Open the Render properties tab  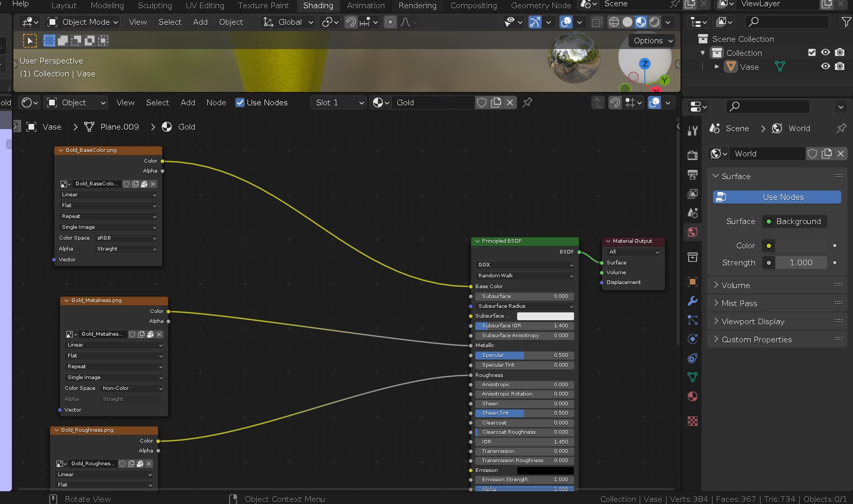693,155
